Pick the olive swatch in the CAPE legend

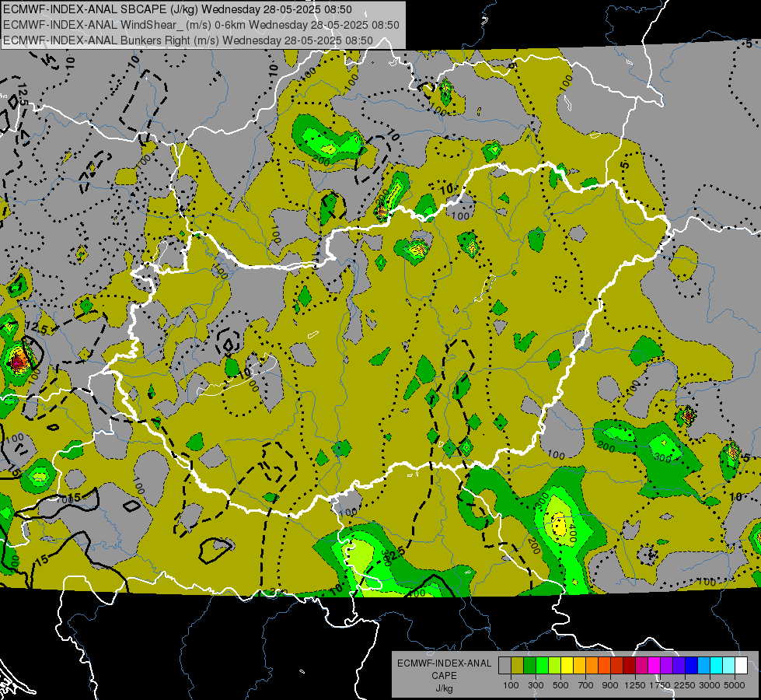(518, 666)
